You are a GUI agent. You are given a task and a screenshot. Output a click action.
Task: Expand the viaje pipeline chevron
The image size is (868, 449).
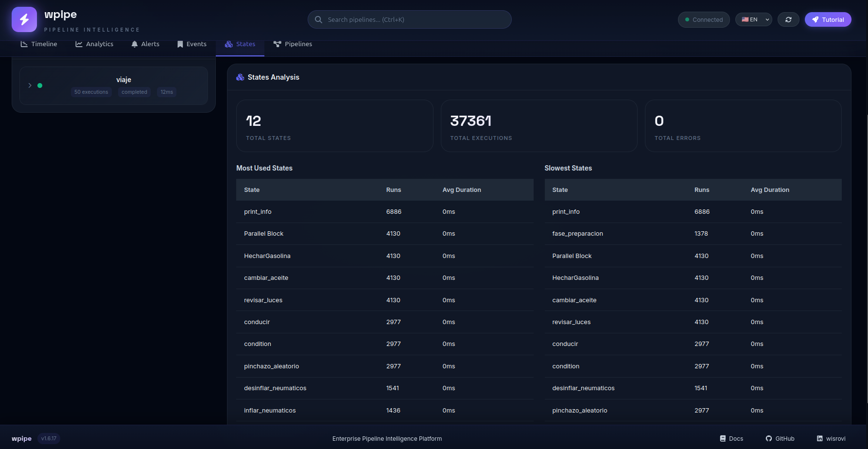(x=30, y=86)
